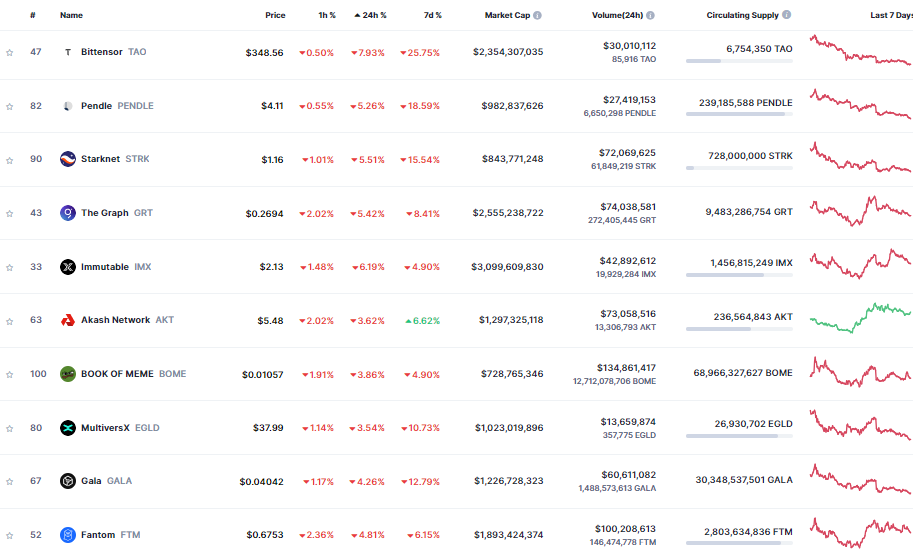Sort the list by Price column header
Screen dimensions: 924x559
pos(275,15)
